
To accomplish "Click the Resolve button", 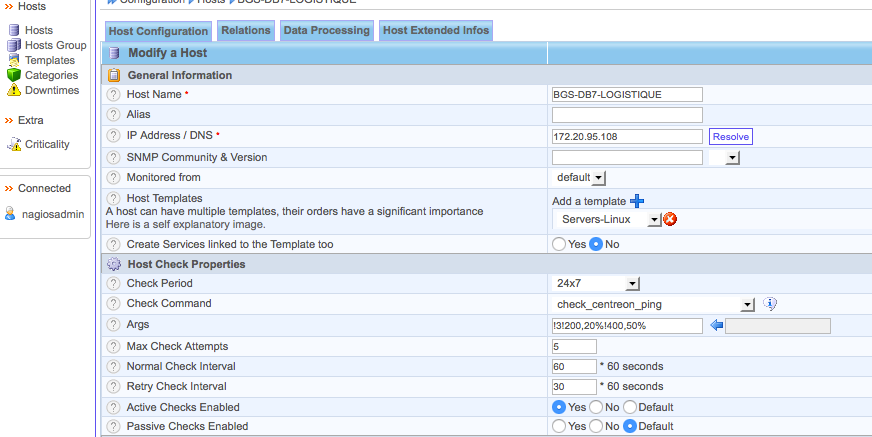I will point(730,136).
